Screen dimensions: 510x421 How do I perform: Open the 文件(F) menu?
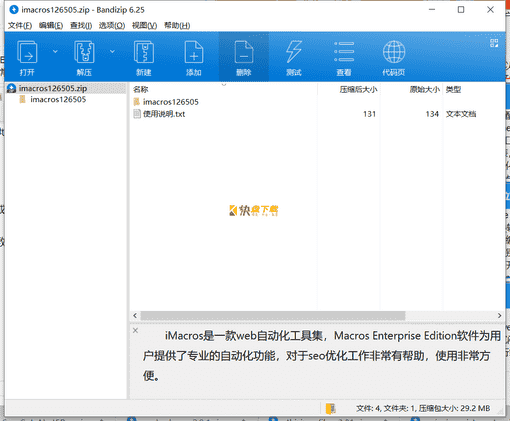click(x=20, y=25)
